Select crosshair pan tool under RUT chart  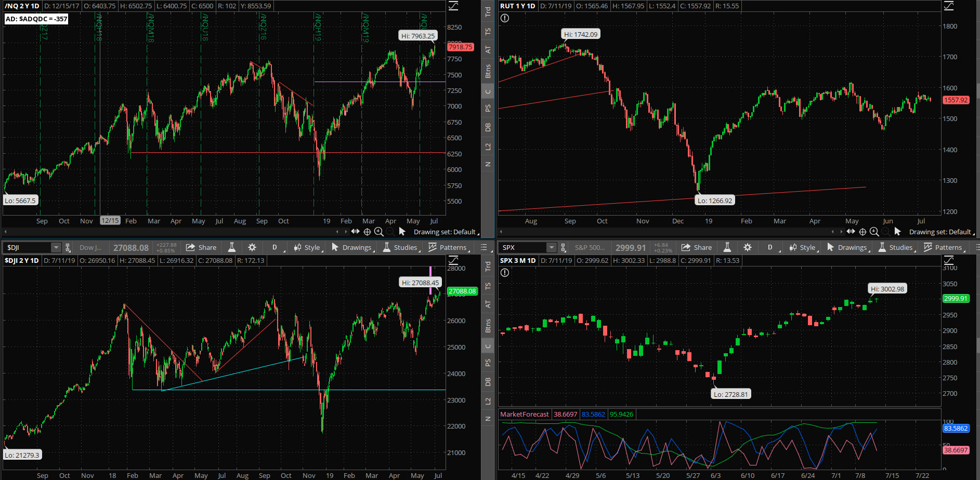click(863, 232)
